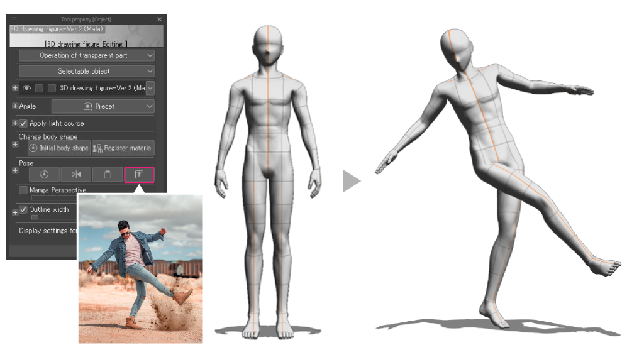Enable the Manga Perspective checkbox
Screen dimensions: 644x362
[23, 190]
